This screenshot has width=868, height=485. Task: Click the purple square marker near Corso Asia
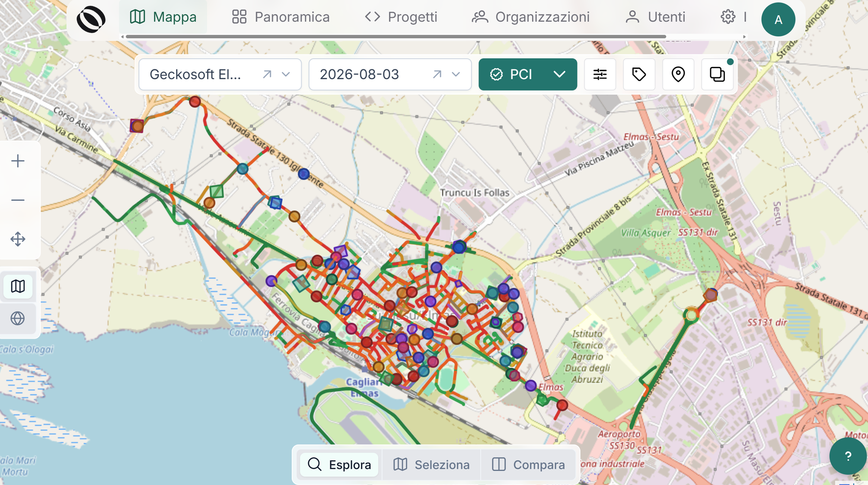[137, 126]
